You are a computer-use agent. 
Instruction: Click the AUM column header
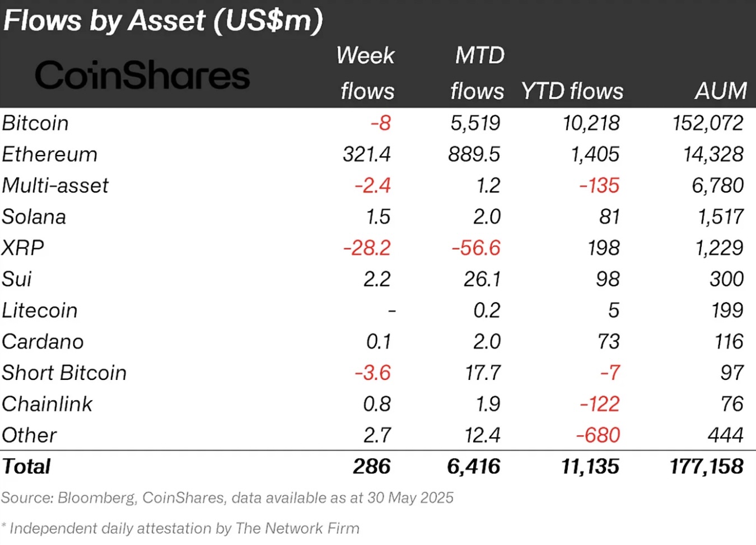(x=721, y=91)
